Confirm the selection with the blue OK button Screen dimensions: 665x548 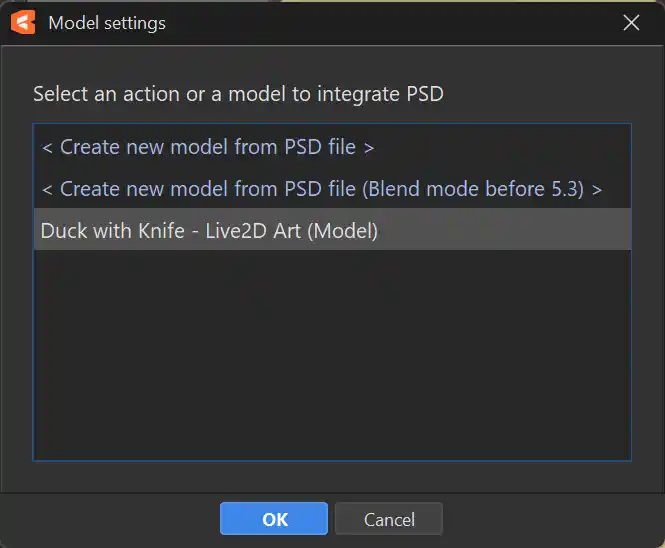[x=274, y=519]
